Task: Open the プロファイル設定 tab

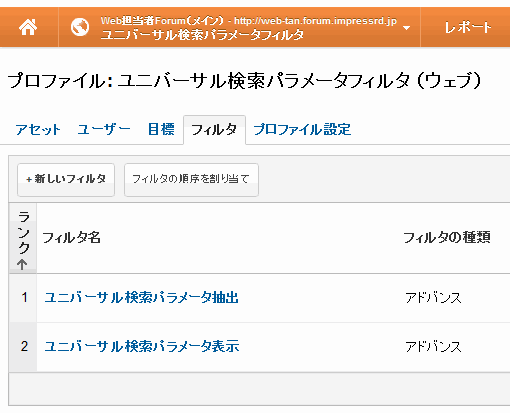Action: (302, 129)
